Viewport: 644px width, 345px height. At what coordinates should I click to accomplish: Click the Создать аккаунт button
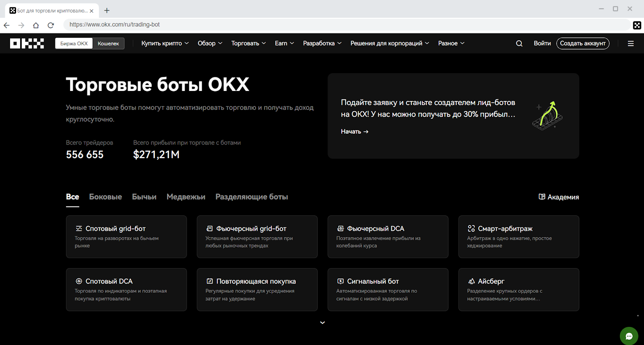(x=583, y=43)
